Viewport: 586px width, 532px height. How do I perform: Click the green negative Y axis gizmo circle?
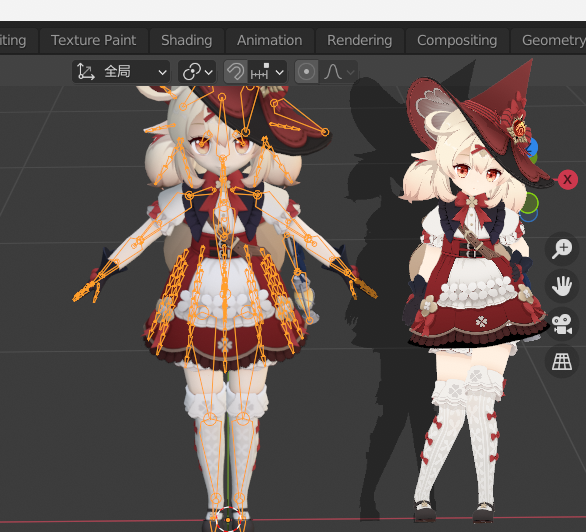click(x=530, y=203)
